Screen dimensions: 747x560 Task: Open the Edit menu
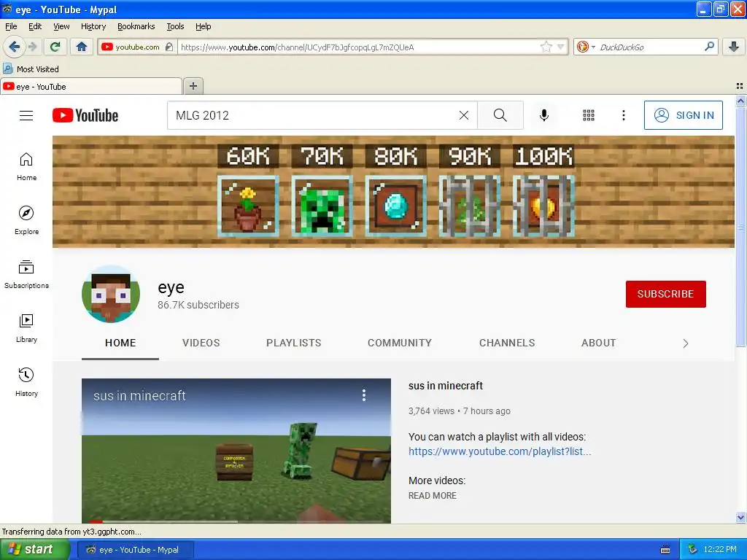[x=35, y=26]
